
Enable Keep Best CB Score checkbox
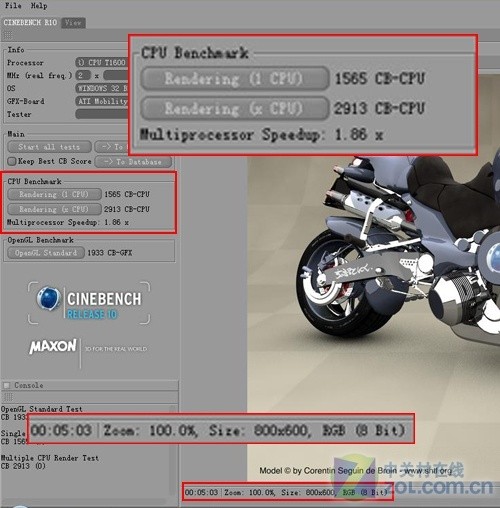pos(12,161)
